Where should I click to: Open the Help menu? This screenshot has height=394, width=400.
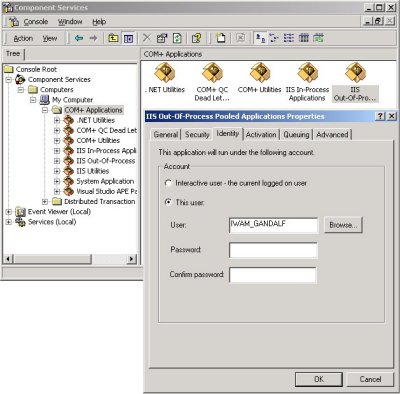(x=99, y=22)
